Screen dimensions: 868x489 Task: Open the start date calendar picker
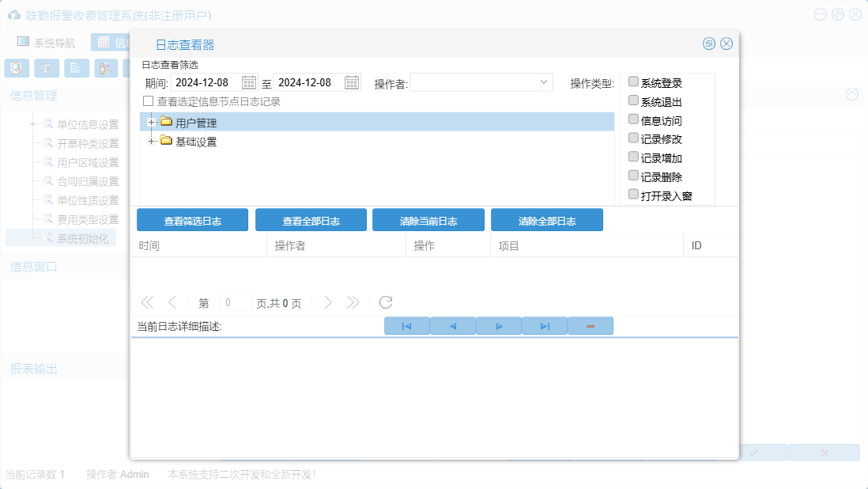click(249, 83)
